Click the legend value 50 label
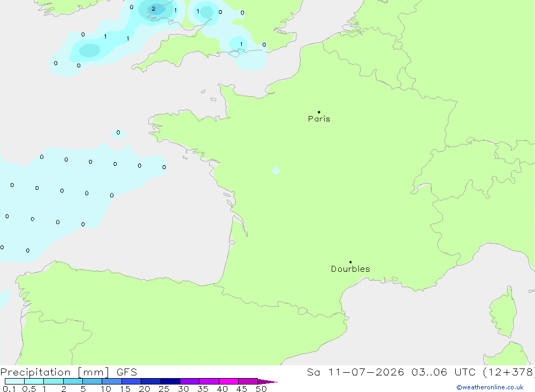 pos(261,389)
